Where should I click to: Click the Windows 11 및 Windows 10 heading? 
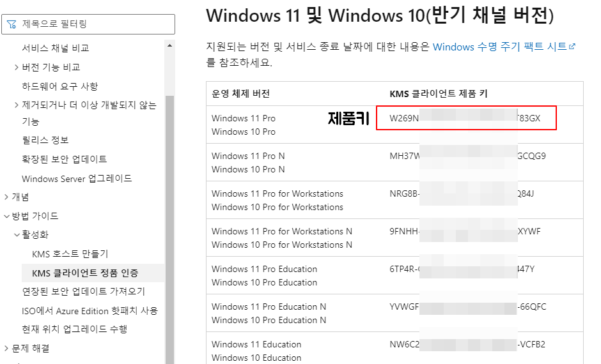click(x=380, y=16)
